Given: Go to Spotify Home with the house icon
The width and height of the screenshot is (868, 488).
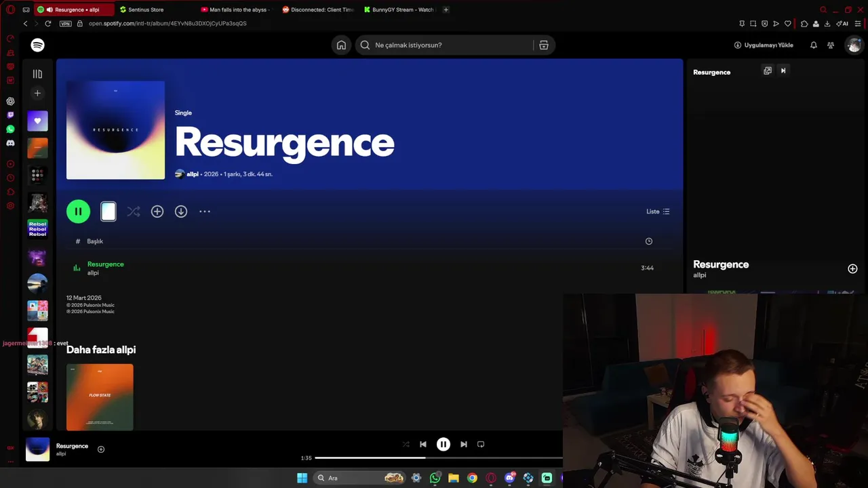Looking at the screenshot, I should 341,45.
